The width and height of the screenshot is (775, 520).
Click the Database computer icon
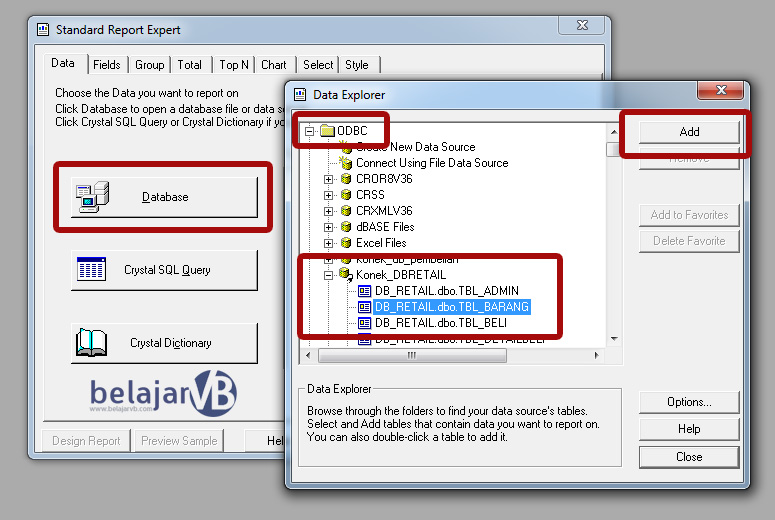92,197
